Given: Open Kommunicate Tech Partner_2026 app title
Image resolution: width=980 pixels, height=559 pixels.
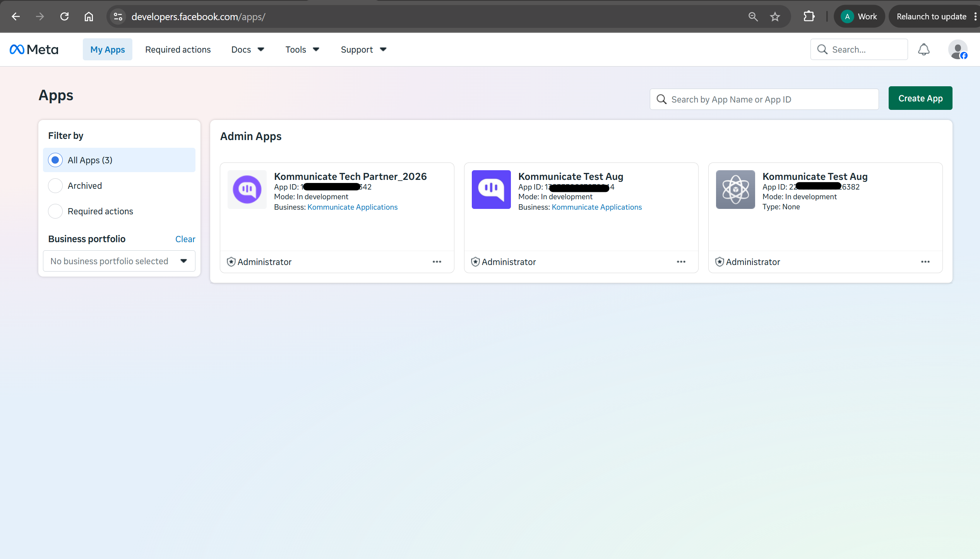Looking at the screenshot, I should point(350,176).
